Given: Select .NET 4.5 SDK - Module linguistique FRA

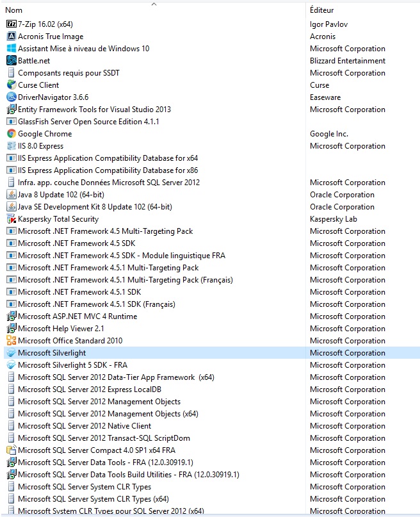Looking at the screenshot, I should [122, 256].
